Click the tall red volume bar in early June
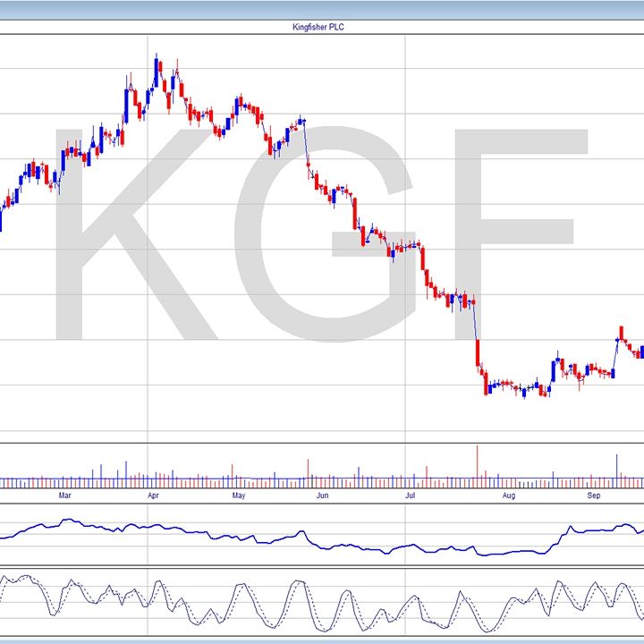The image size is (644, 644). pyautogui.click(x=308, y=470)
